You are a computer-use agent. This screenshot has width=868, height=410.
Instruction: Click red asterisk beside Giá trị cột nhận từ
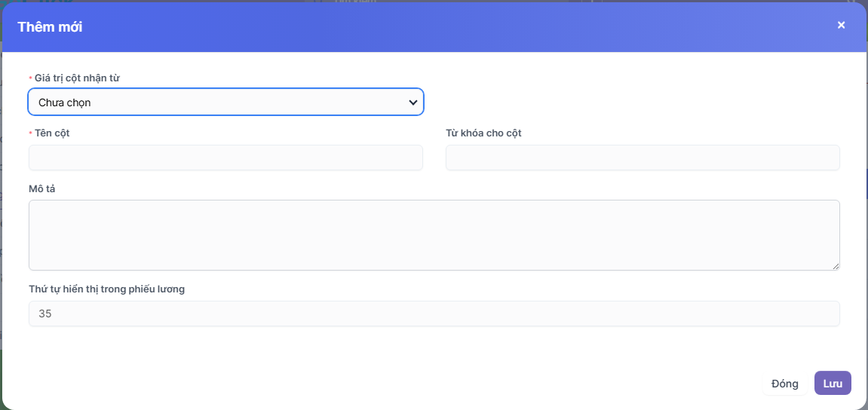click(x=30, y=79)
